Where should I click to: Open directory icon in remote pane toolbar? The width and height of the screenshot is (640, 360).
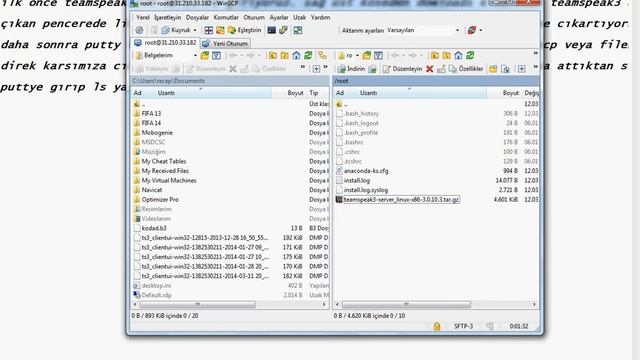[367, 56]
